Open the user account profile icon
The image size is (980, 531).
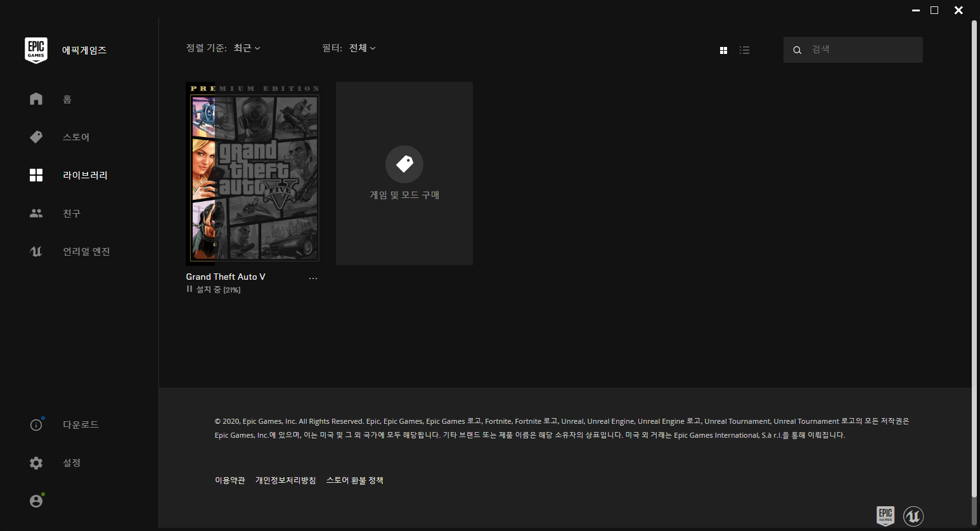pyautogui.click(x=36, y=501)
